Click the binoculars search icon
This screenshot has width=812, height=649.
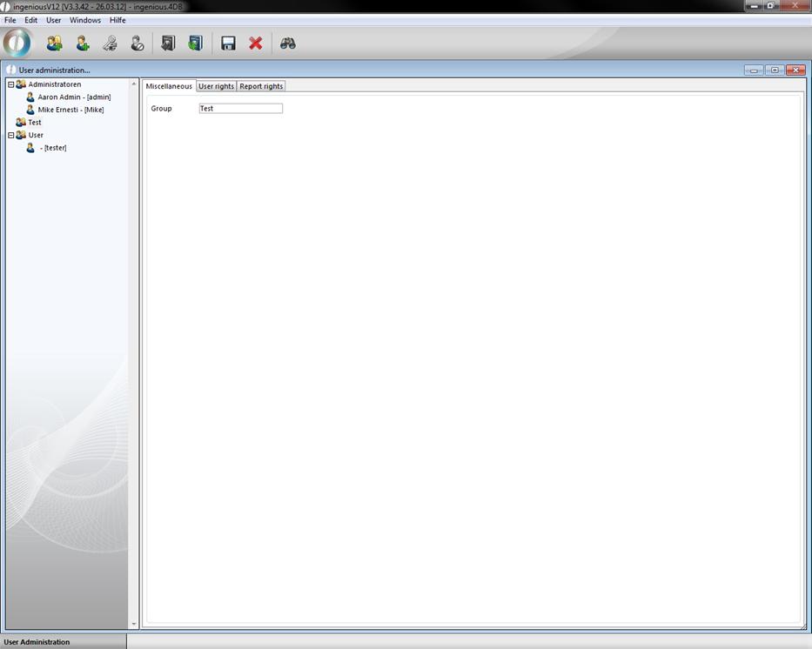point(288,43)
